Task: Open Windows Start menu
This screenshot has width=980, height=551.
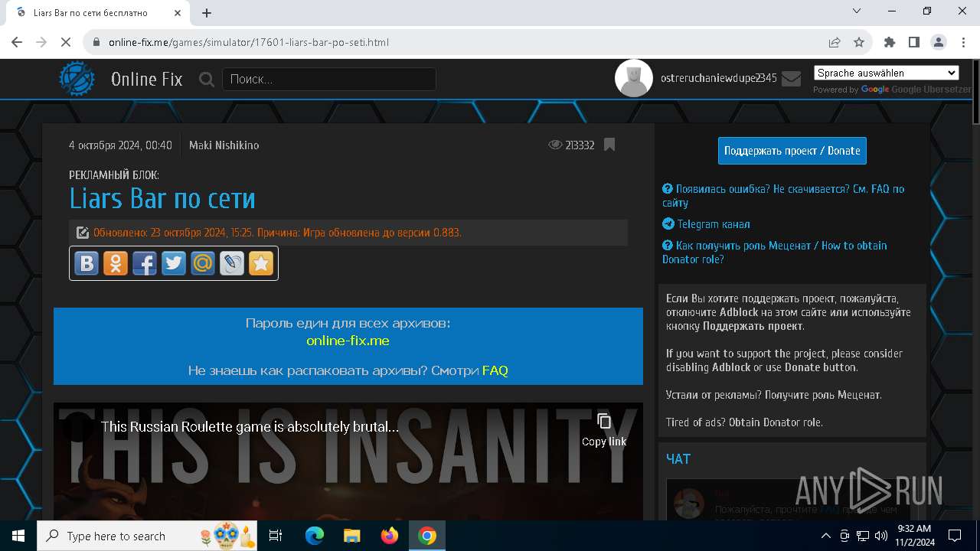Action: pyautogui.click(x=18, y=536)
